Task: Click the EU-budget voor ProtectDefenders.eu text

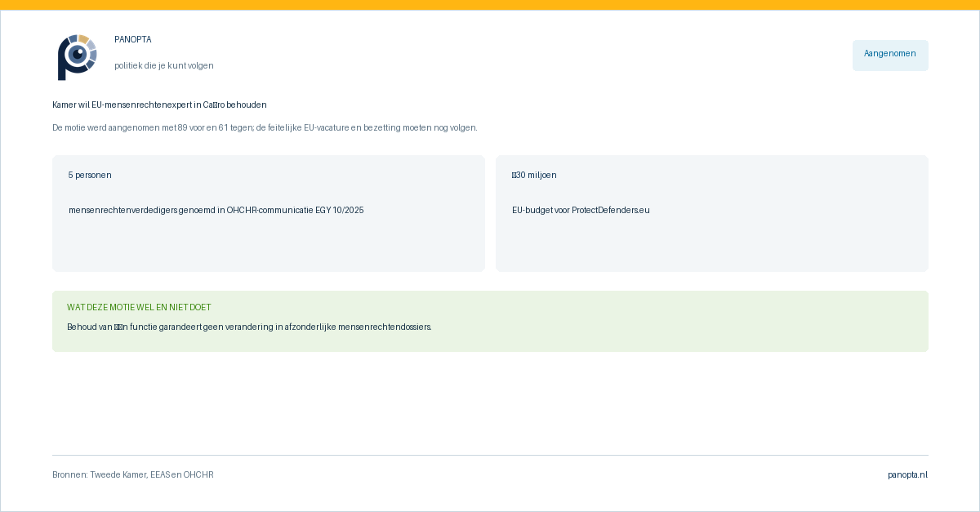Action: [581, 211]
